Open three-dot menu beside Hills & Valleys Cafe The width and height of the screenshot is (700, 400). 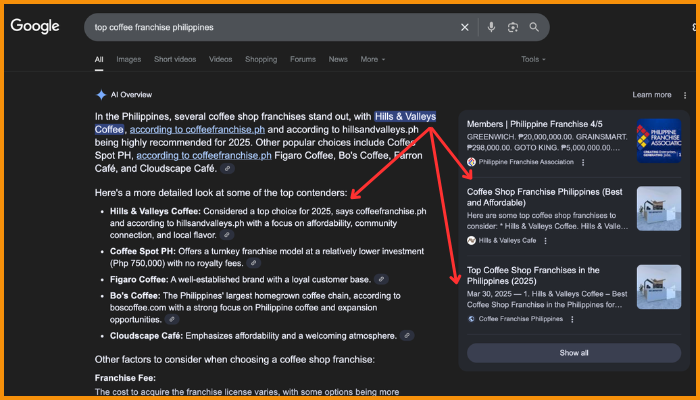click(x=545, y=241)
